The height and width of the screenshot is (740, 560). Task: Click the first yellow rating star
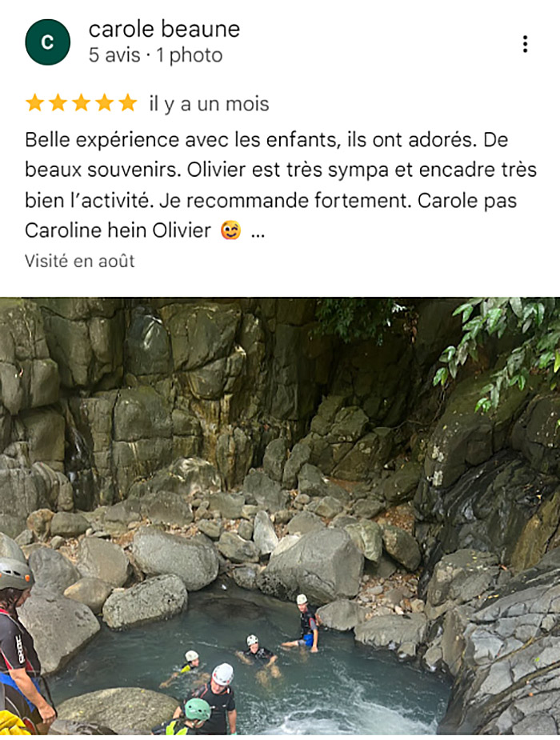click(x=35, y=103)
